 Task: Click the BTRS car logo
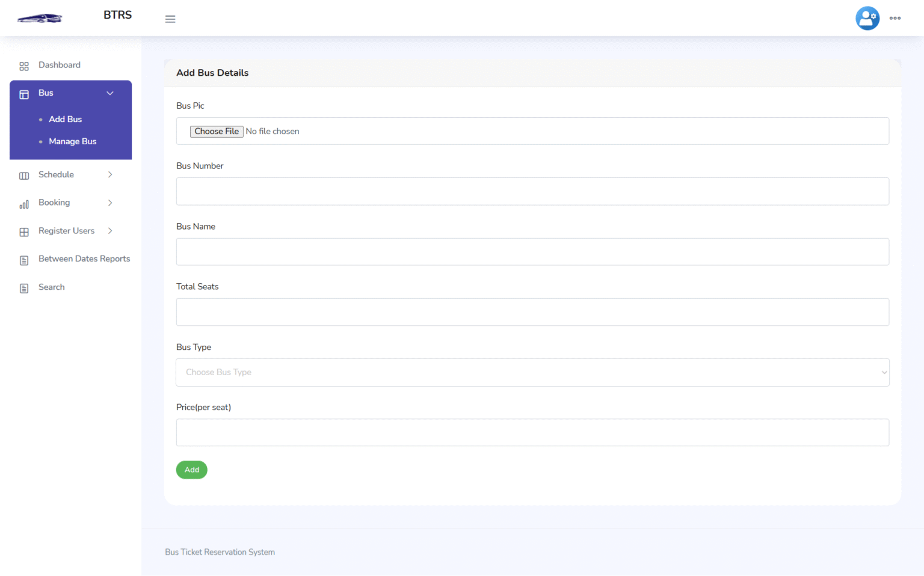click(39, 17)
